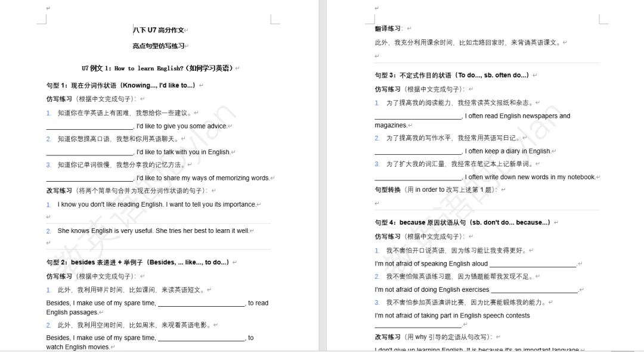Screen dimensions: 644x352
Task: Click '仿写练习（根据中文完成句子）' under 句型 3
Action: click(420, 89)
